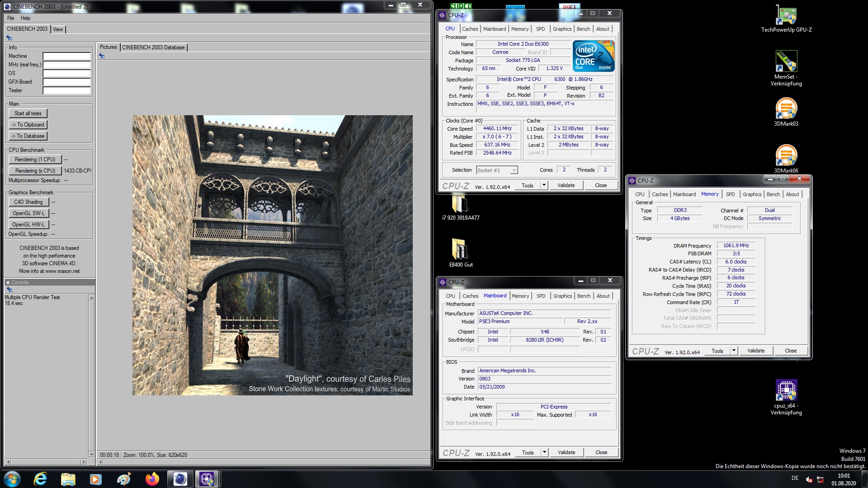Click the DE language indicator
This screenshot has width=868, height=488.
[795, 478]
